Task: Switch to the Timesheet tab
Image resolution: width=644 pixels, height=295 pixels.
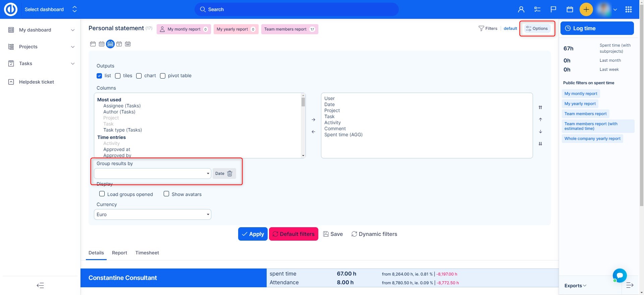Action: (x=147, y=253)
